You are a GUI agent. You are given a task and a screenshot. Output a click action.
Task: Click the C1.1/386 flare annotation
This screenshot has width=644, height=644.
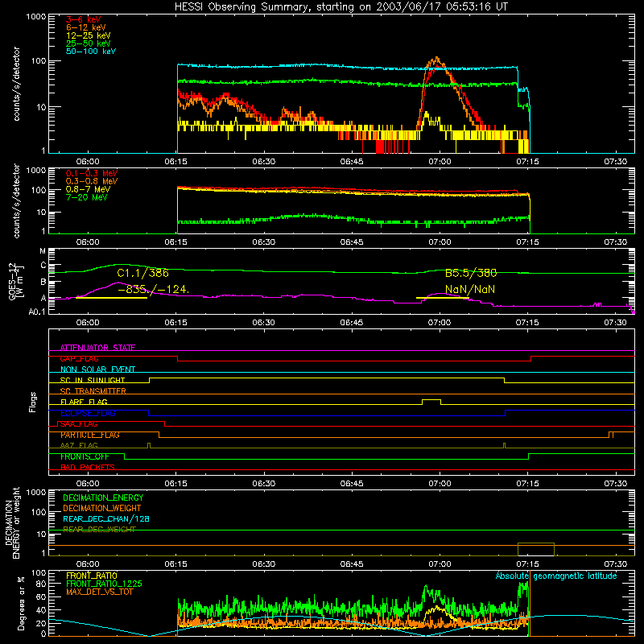[x=143, y=273]
